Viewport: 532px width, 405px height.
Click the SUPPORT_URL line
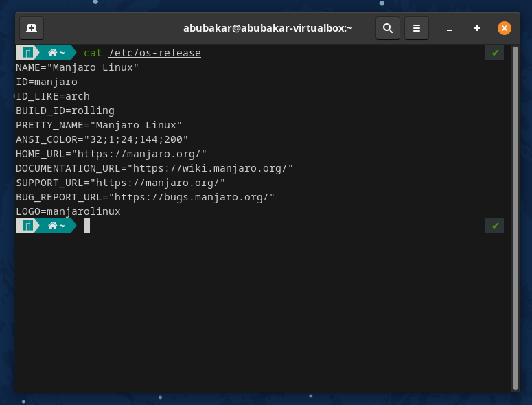pyautogui.click(x=120, y=183)
